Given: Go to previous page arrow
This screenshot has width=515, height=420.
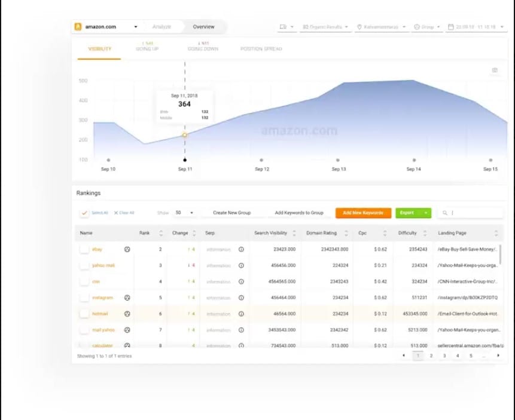Looking at the screenshot, I should pos(404,355).
